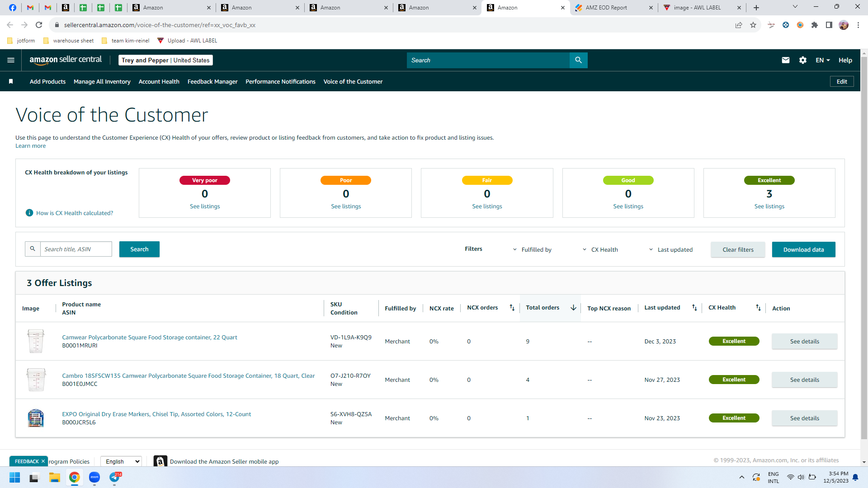This screenshot has height=488, width=868.
Task: Open the Download Amazon Seller app icon
Action: (160, 461)
